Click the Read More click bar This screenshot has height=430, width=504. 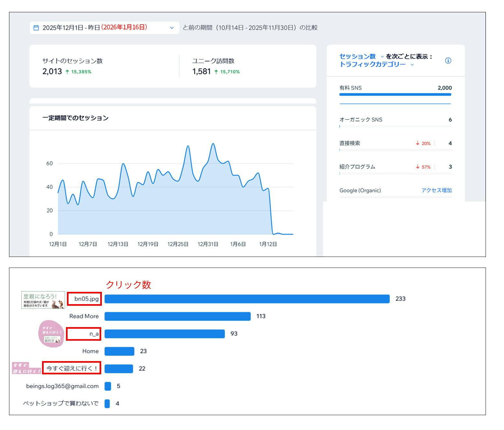pyautogui.click(x=177, y=316)
